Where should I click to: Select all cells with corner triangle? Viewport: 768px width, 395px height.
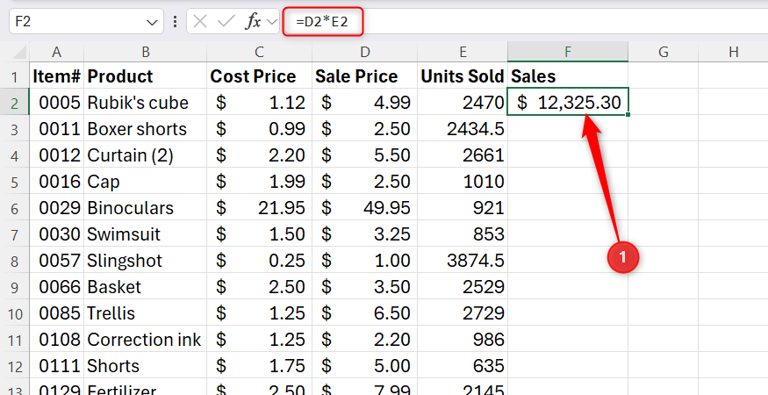[19, 52]
